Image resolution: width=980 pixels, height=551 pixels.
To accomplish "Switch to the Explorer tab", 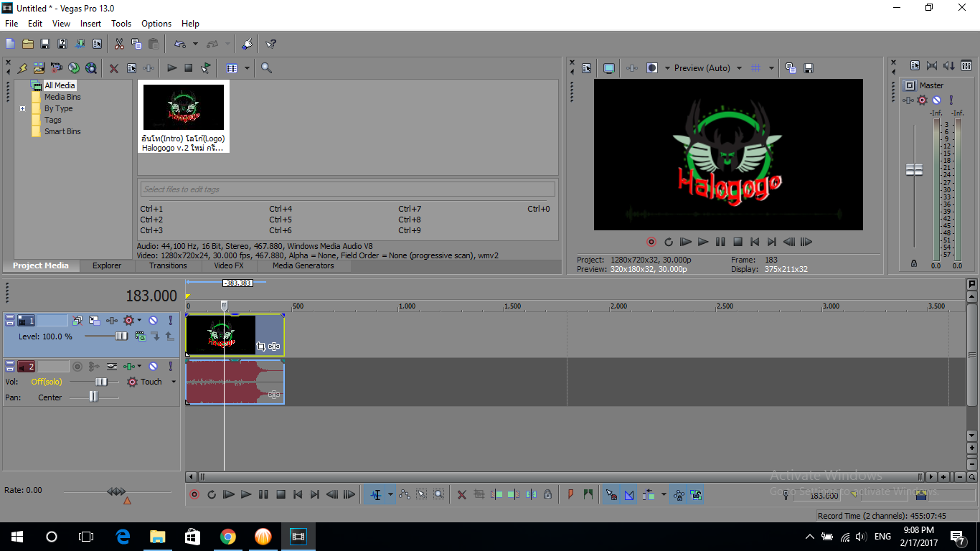I will (107, 265).
